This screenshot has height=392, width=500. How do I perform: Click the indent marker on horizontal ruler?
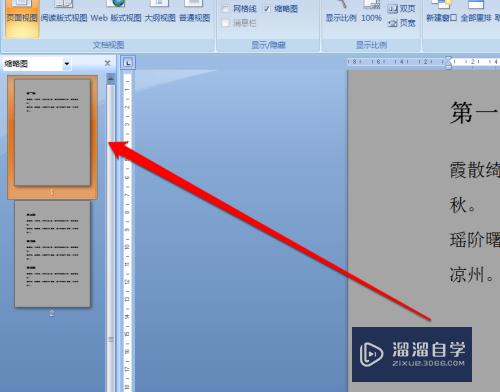pos(449,62)
